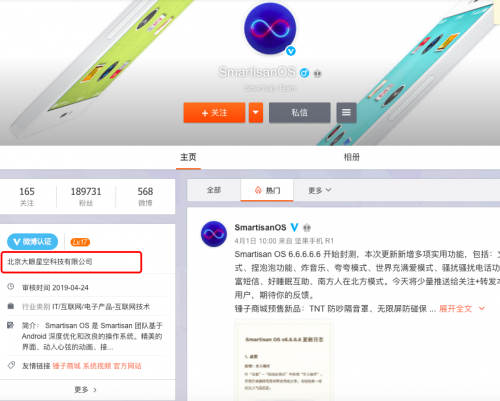Click the robot badge beside post author name
The height and width of the screenshot is (401, 500).
point(307,228)
